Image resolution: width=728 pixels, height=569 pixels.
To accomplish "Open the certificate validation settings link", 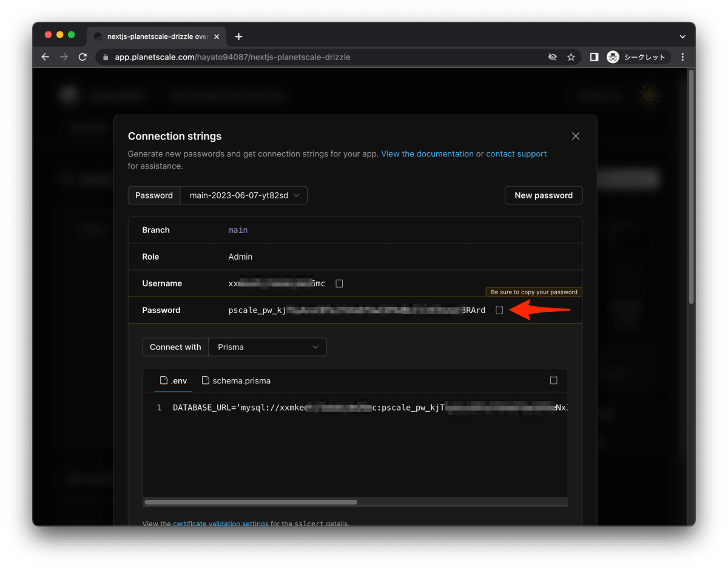I will [221, 524].
